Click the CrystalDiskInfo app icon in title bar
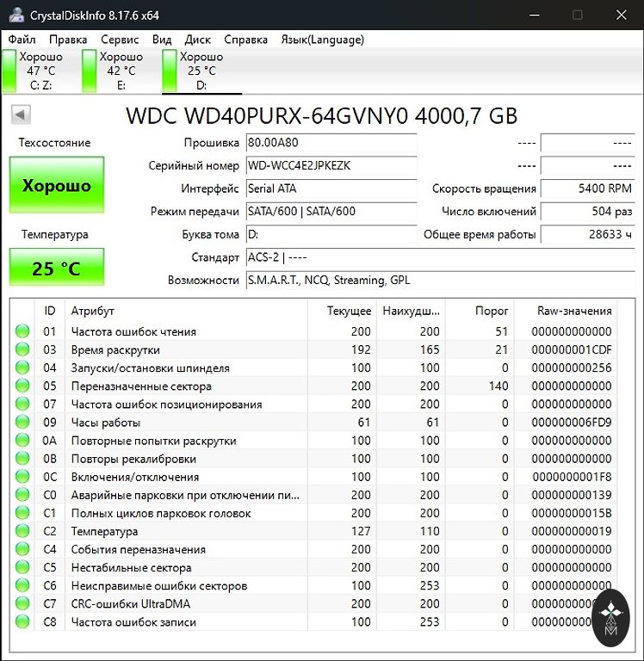Image resolution: width=644 pixels, height=661 pixels. coord(16,15)
